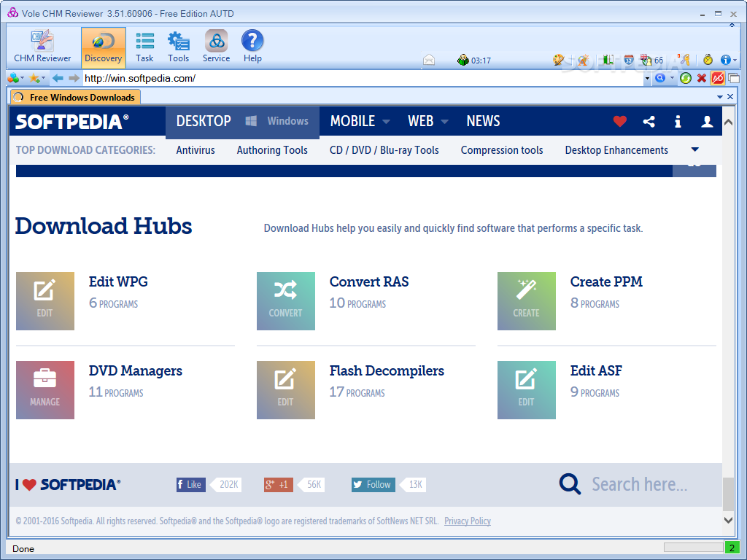Select the Free Windows Downloads tab

click(x=76, y=97)
